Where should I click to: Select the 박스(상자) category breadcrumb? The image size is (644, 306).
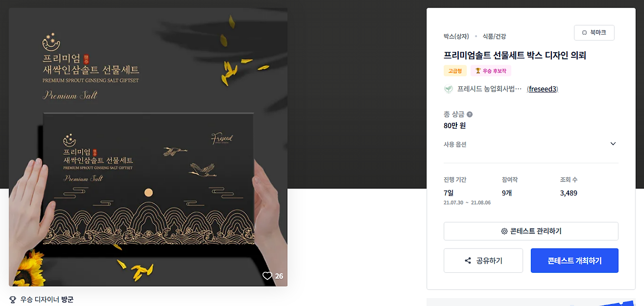coord(456,36)
